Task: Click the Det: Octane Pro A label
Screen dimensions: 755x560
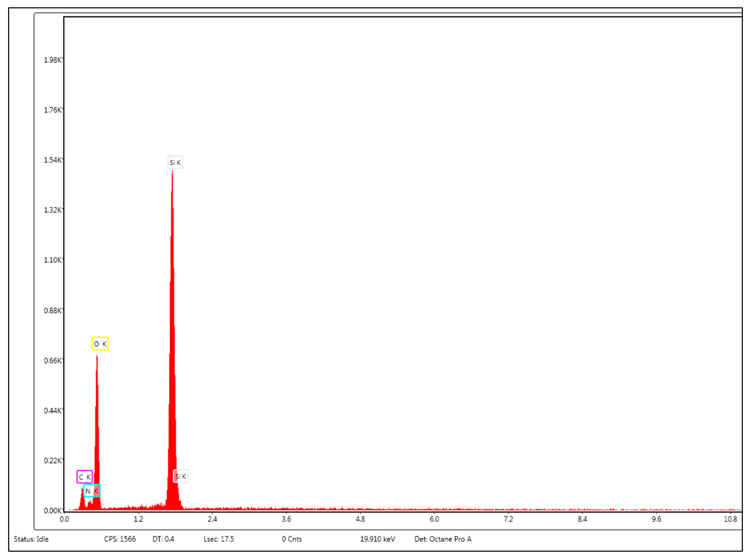Action: point(443,539)
